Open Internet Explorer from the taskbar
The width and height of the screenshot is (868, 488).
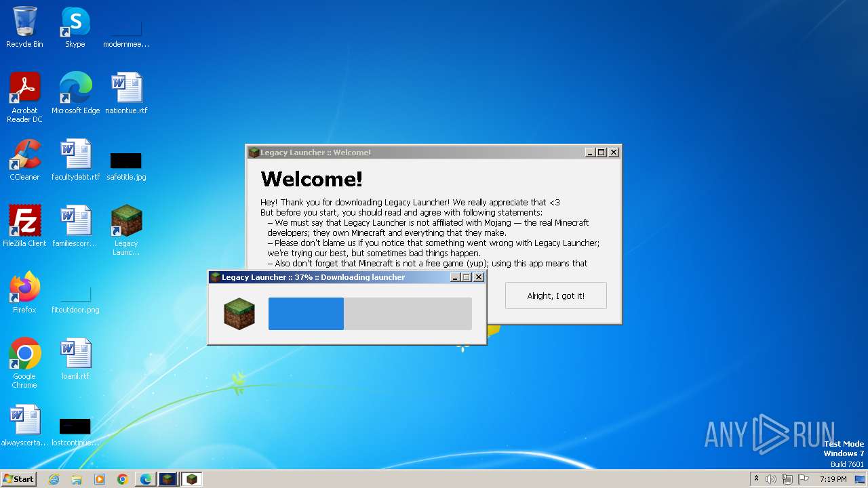click(x=54, y=479)
